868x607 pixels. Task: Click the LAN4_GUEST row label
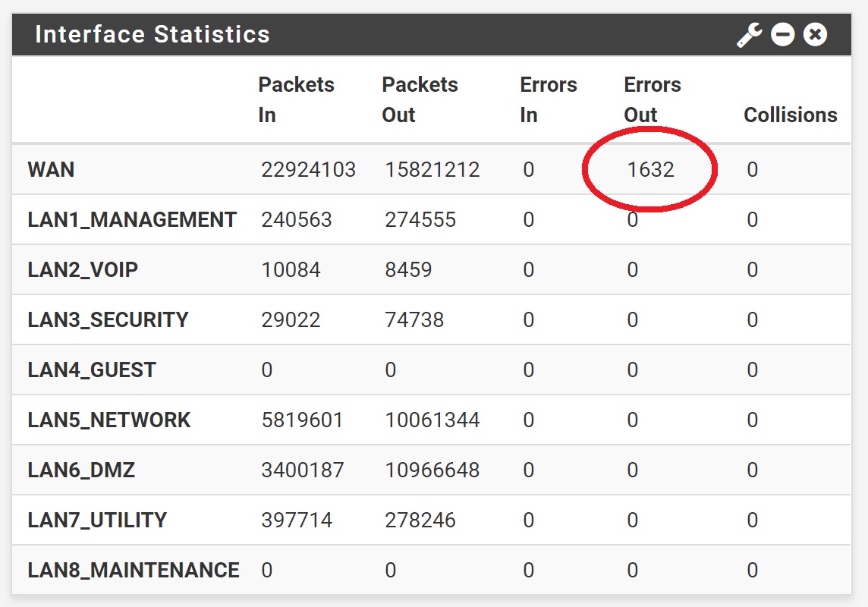(x=92, y=370)
